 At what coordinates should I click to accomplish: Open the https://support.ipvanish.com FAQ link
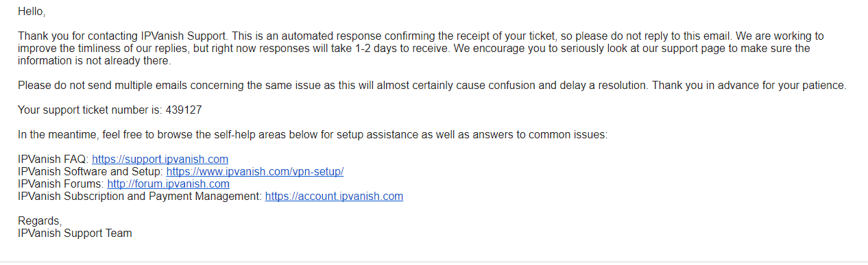tap(160, 159)
